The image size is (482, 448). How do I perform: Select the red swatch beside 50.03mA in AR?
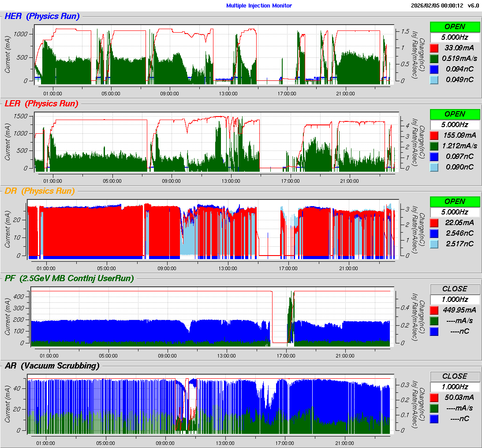tap(434, 397)
